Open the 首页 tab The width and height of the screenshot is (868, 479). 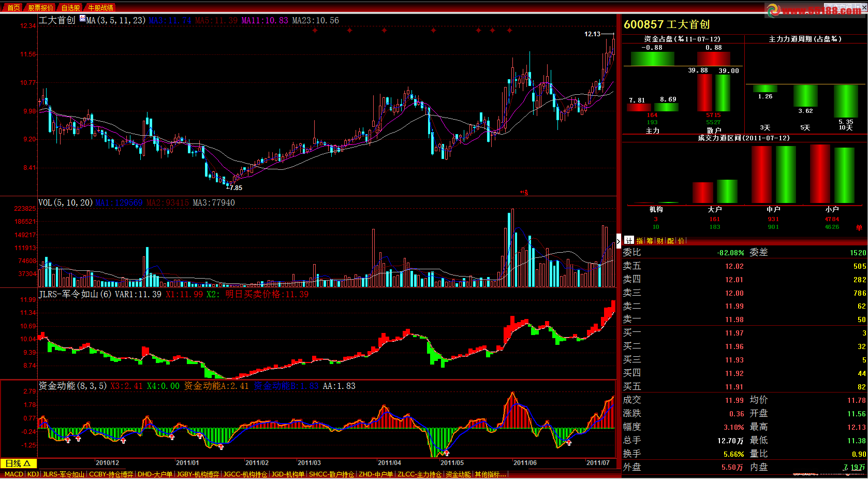click(13, 8)
